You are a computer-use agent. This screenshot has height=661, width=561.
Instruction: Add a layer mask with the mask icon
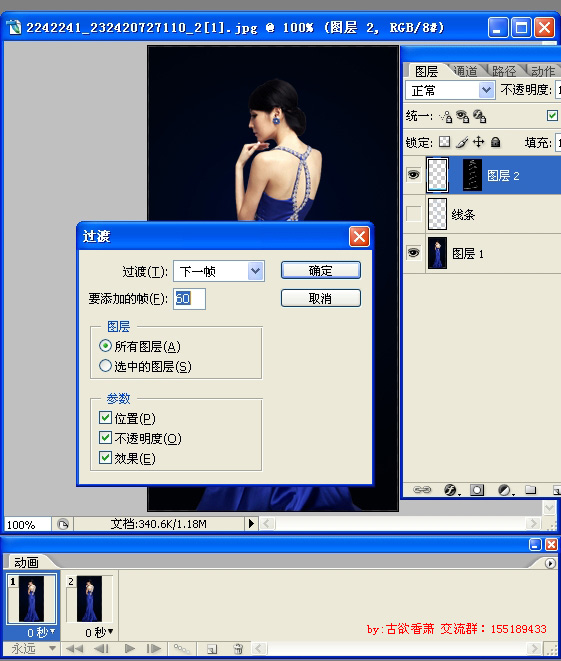coord(477,490)
